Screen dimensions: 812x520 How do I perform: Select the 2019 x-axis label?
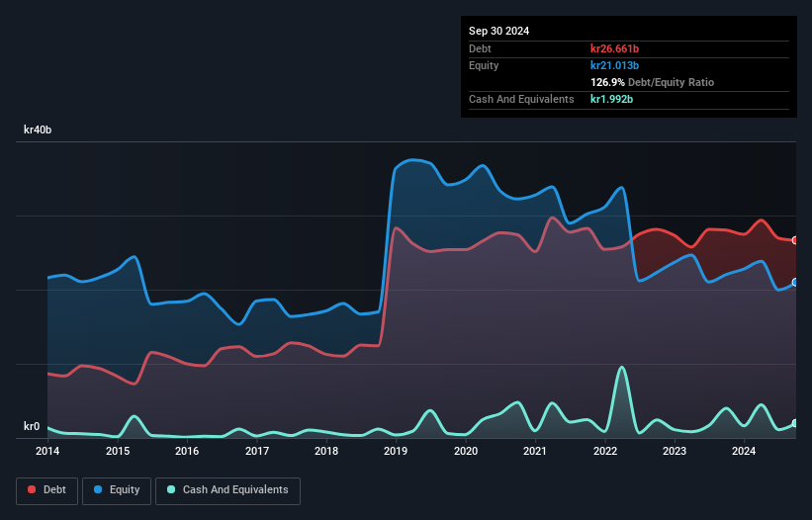(x=396, y=451)
